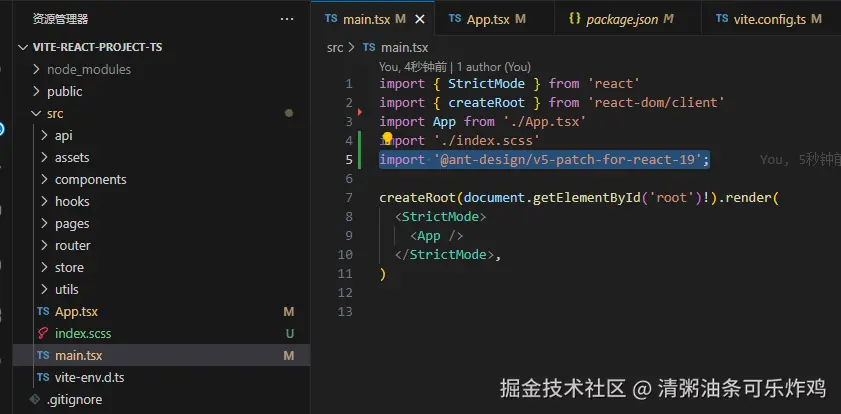Close the main.tsx editor tab
The width and height of the screenshot is (841, 414).
pos(420,19)
